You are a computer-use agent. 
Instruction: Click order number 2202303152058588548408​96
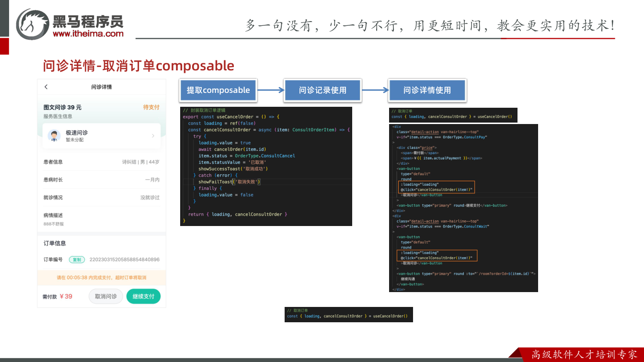coord(125,260)
